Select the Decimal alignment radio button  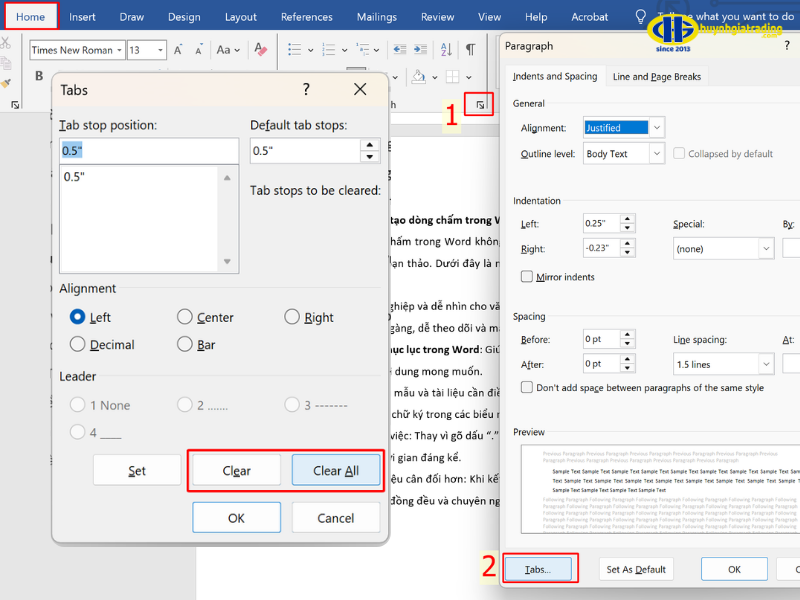point(77,344)
